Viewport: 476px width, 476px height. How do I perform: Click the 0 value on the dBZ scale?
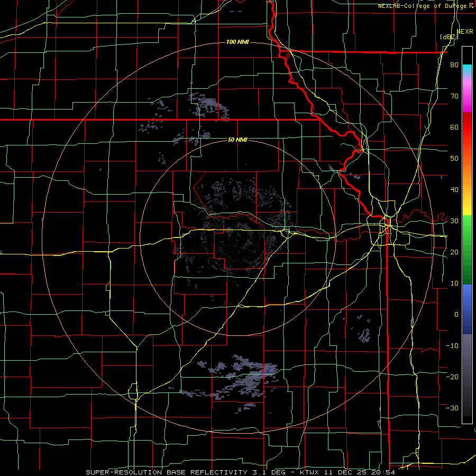click(456, 315)
